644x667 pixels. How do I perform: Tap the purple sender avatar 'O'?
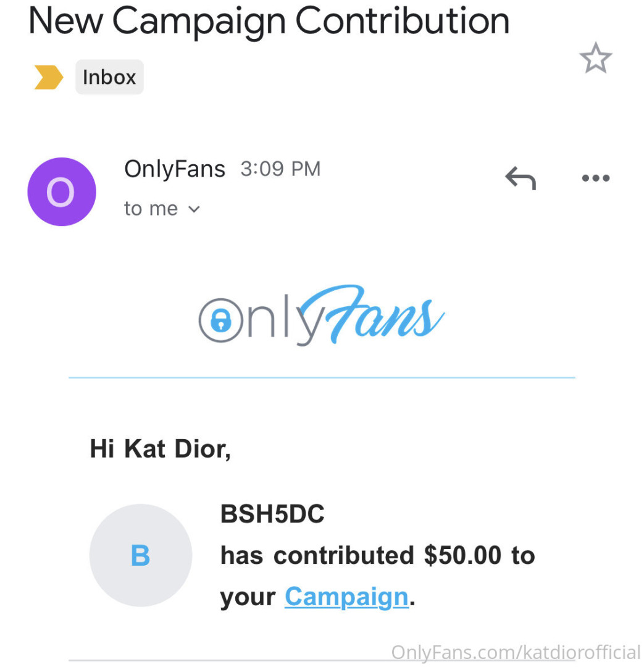click(x=62, y=191)
